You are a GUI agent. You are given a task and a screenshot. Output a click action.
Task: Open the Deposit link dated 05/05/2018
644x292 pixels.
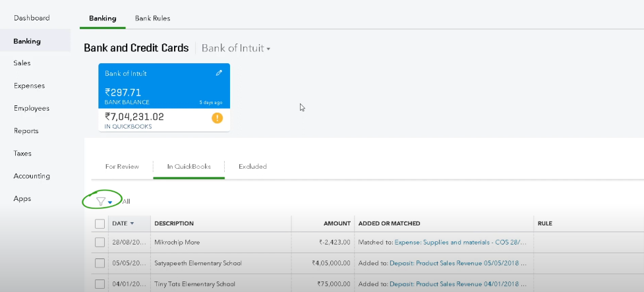(458, 263)
